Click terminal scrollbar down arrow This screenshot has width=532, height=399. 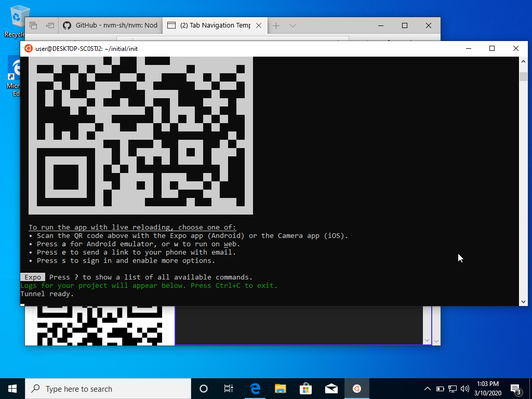coord(523,301)
